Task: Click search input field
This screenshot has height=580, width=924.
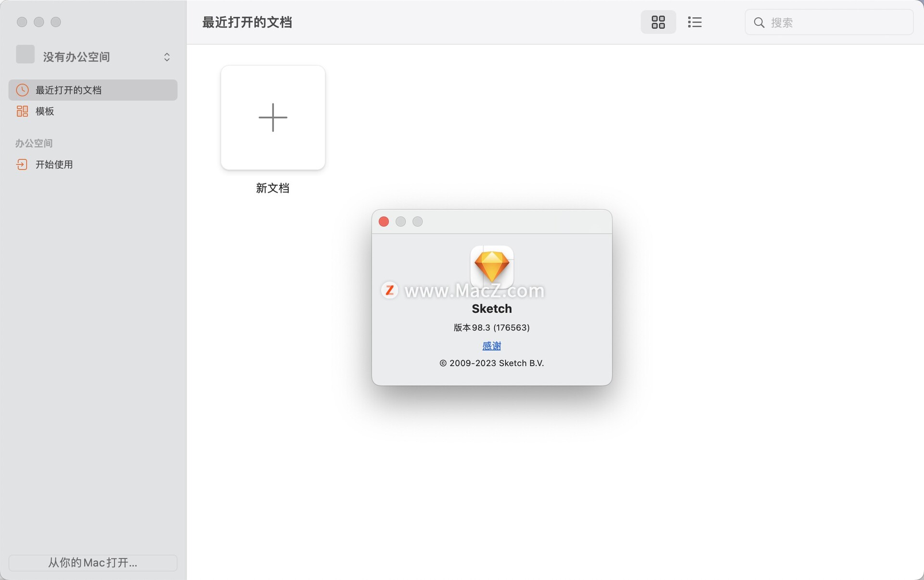Action: [828, 22]
